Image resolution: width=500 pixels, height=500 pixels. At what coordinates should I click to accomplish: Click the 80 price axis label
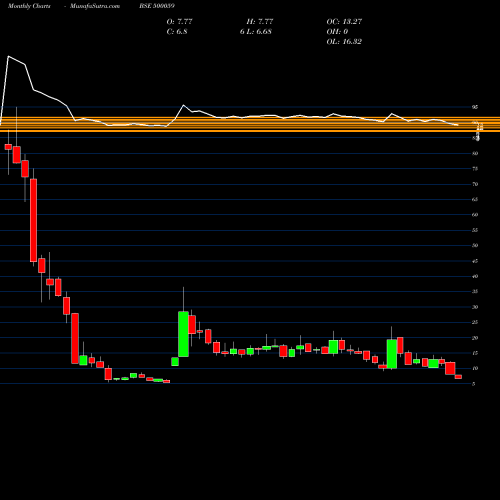(475, 153)
